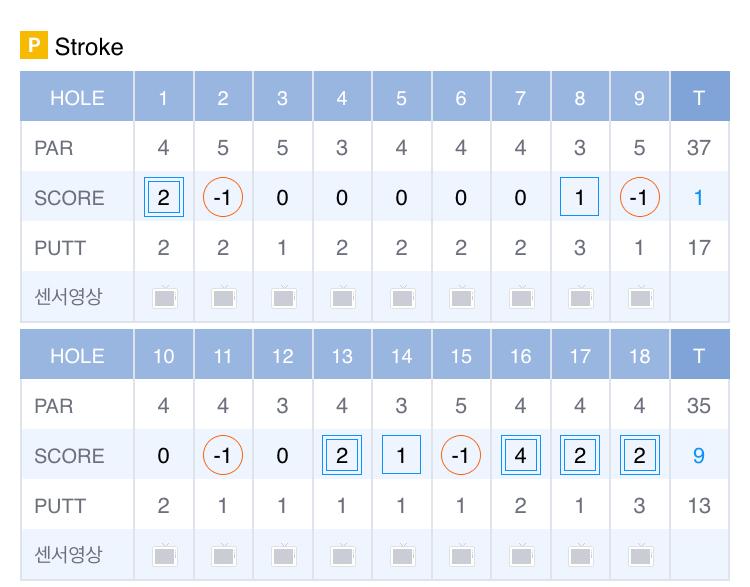Click the yellow P Stroke icon

pos(34,46)
